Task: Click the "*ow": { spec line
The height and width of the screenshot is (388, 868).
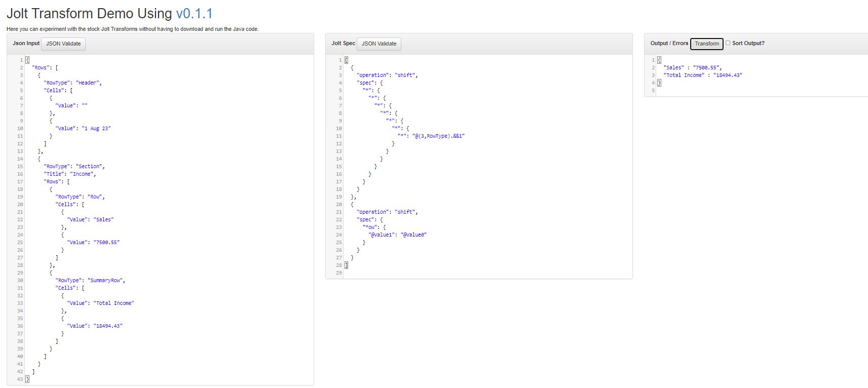Action: click(x=374, y=227)
